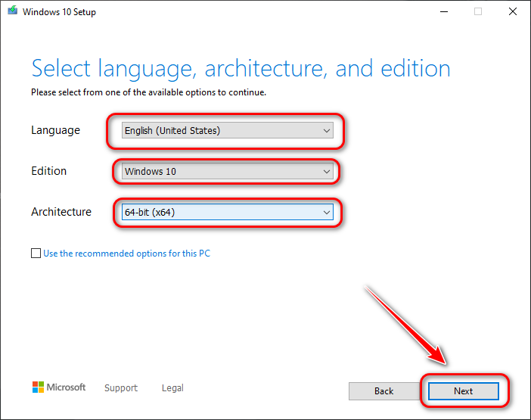Viewport: 531px width, 420px height.
Task: Open the Support link
Action: tap(121, 388)
